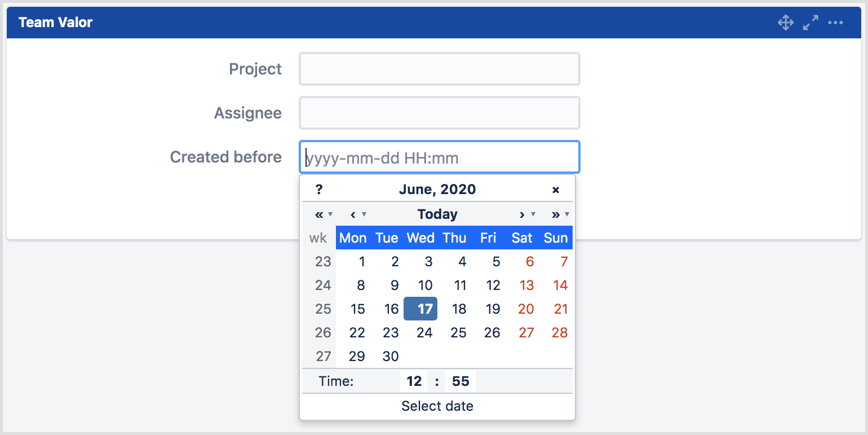
Task: Click the minutes value 55
Action: pos(460,381)
